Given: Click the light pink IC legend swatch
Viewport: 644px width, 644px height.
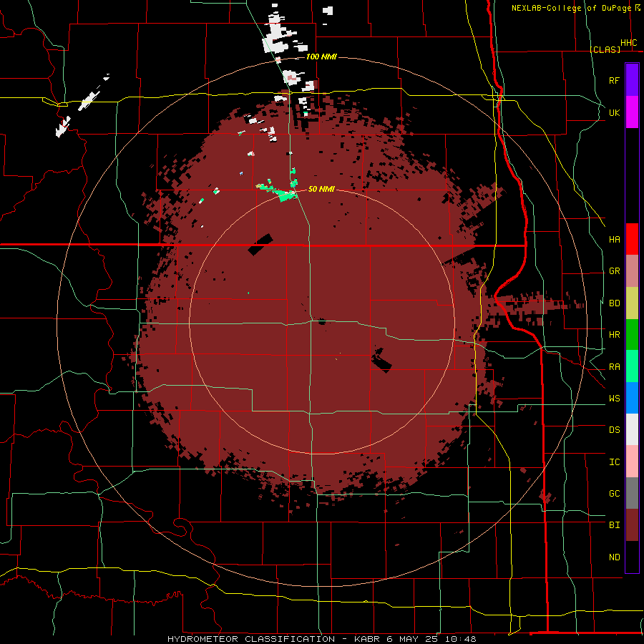Looking at the screenshot, I should [x=632, y=462].
